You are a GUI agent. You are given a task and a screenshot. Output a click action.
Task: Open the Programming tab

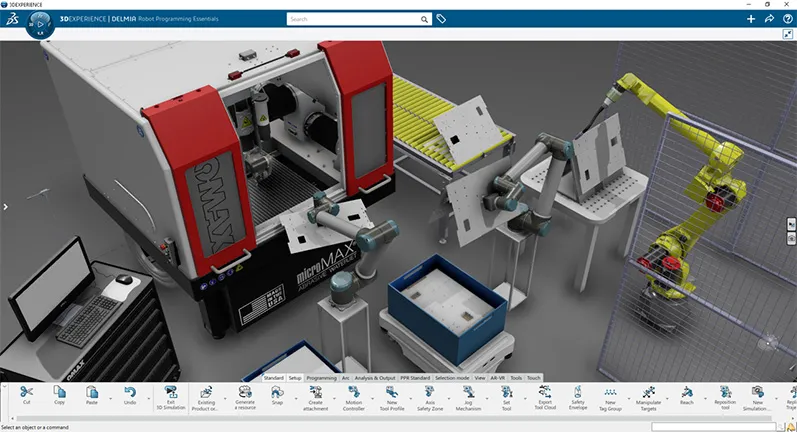pos(321,378)
